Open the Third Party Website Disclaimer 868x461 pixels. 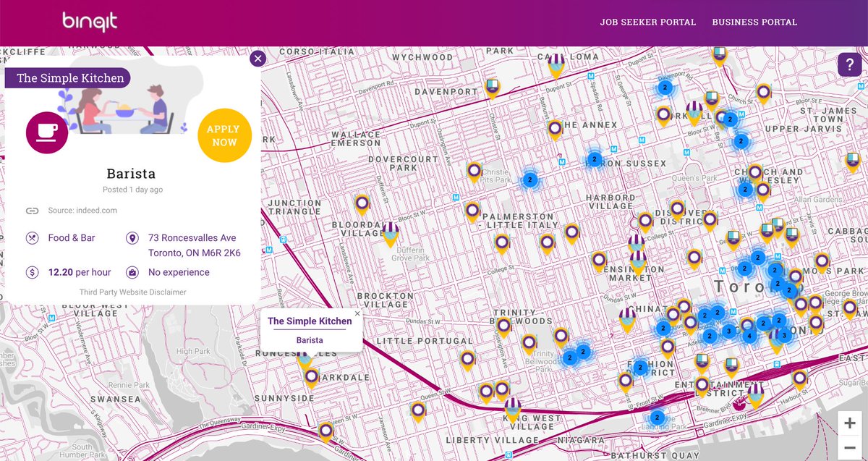[x=133, y=292]
